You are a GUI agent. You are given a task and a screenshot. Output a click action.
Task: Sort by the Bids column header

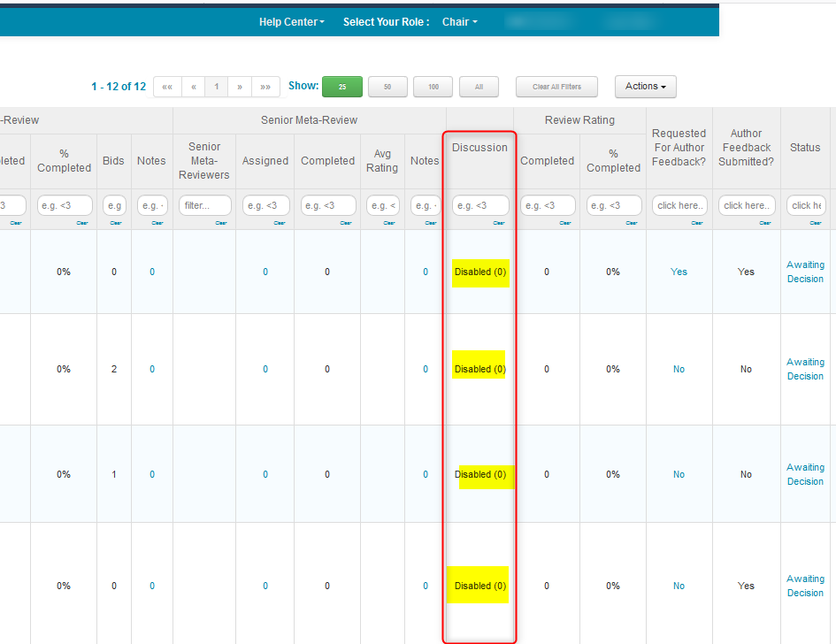pos(113,160)
